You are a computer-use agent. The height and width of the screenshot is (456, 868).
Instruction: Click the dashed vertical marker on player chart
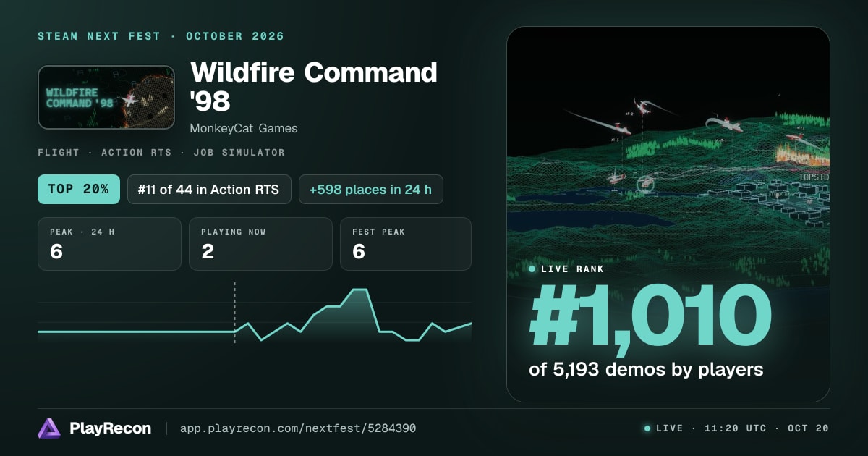[234, 313]
